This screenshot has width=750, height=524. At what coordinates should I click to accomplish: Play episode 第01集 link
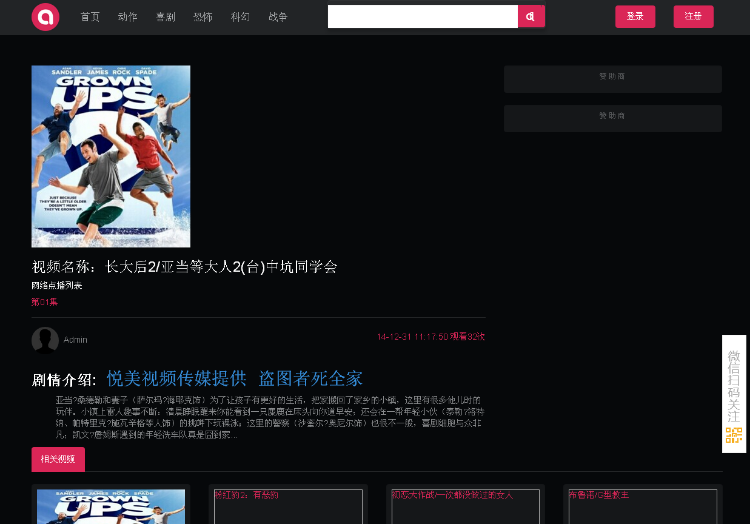click(x=44, y=302)
